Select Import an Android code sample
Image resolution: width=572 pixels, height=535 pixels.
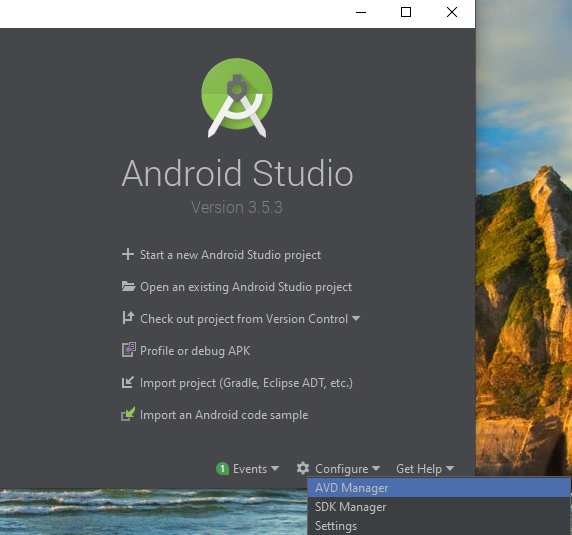click(x=224, y=415)
